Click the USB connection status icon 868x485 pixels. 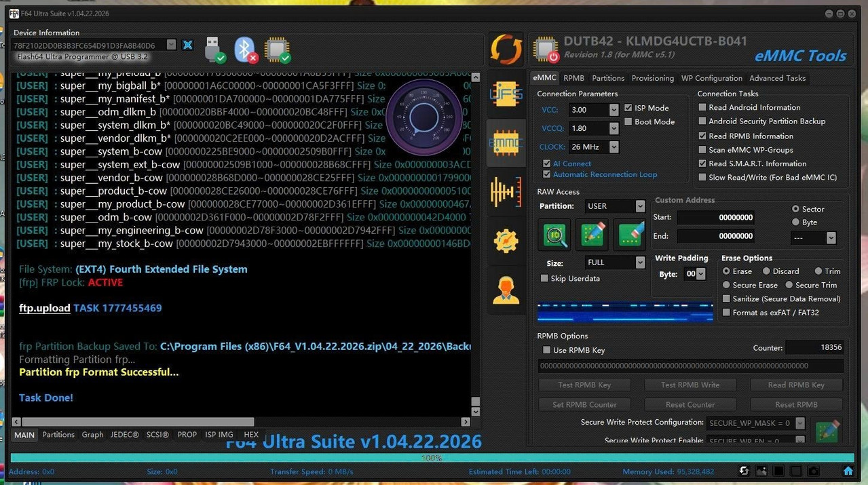tap(214, 50)
